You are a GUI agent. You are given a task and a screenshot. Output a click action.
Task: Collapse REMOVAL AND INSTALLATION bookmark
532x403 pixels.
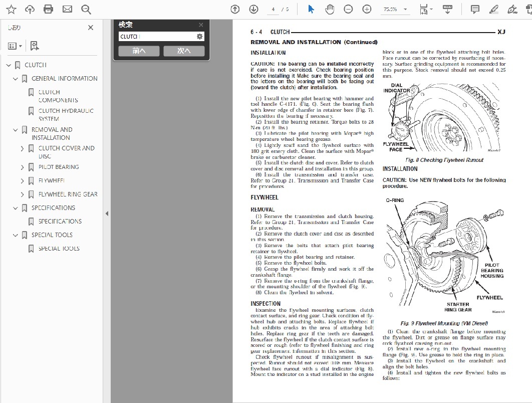click(15, 130)
